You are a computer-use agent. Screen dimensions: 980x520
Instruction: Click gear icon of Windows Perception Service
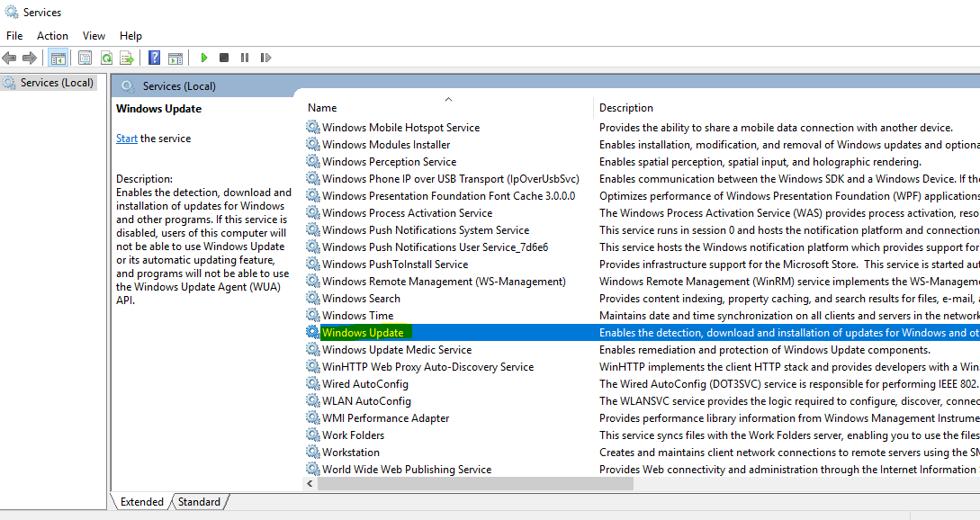pyautogui.click(x=312, y=161)
